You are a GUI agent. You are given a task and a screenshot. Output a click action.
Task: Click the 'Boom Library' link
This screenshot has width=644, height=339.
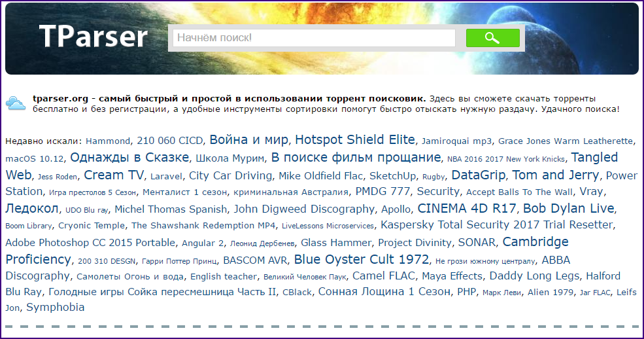coord(28,226)
